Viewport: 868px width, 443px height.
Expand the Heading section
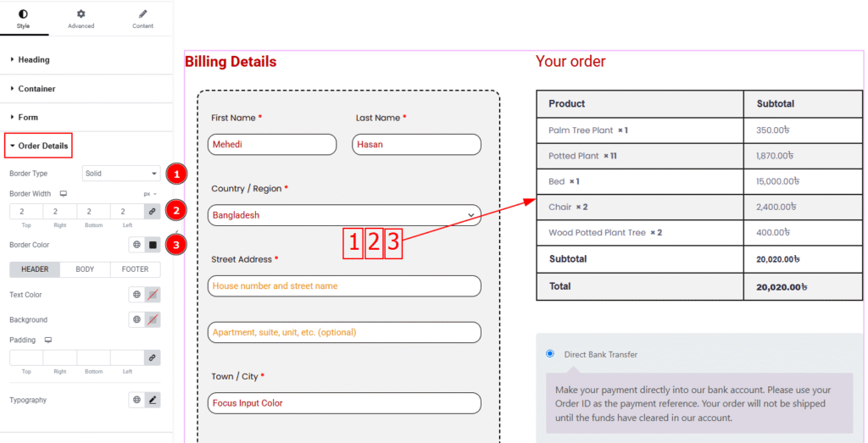click(34, 60)
